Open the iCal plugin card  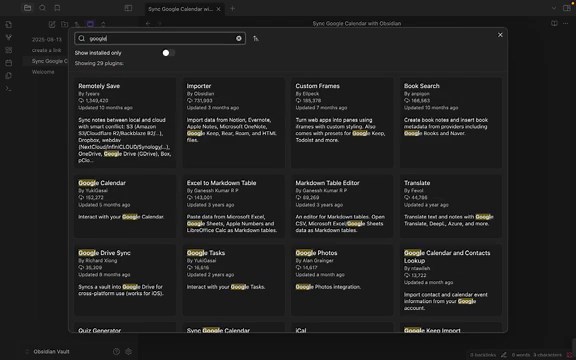(x=342, y=328)
